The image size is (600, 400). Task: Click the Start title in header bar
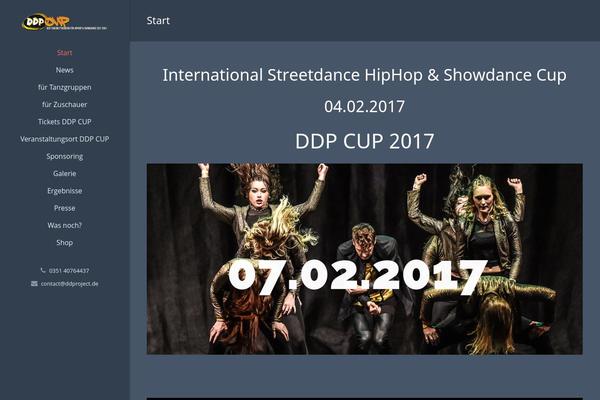(158, 21)
